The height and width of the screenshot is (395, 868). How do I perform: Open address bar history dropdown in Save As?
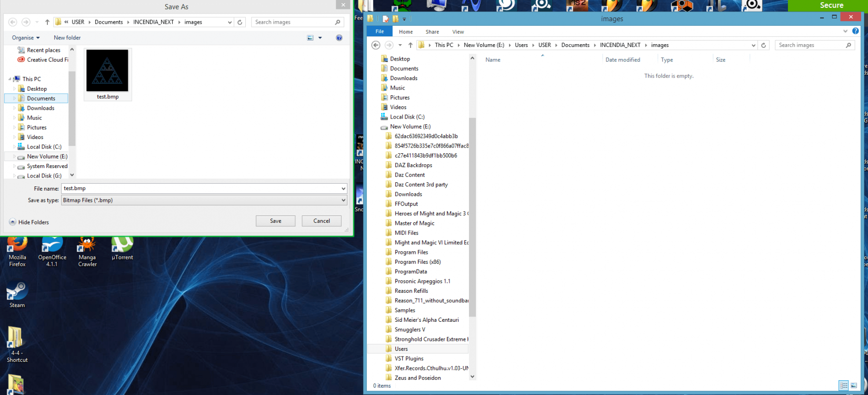pyautogui.click(x=230, y=22)
